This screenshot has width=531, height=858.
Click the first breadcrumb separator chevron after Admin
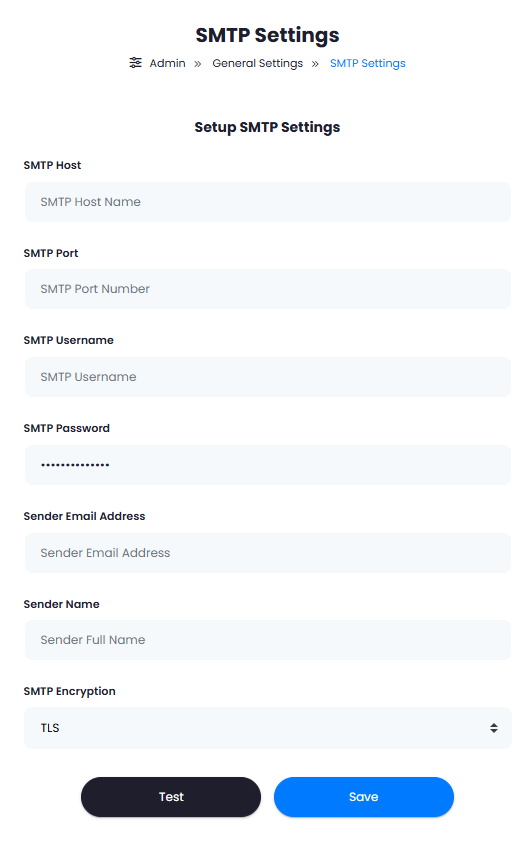coord(198,64)
